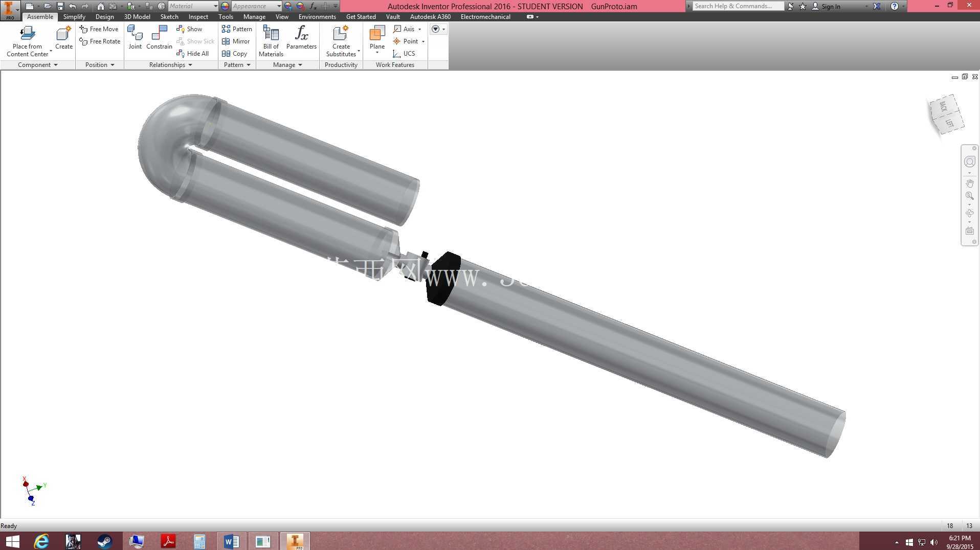Switch to the Simplify tab

click(74, 17)
